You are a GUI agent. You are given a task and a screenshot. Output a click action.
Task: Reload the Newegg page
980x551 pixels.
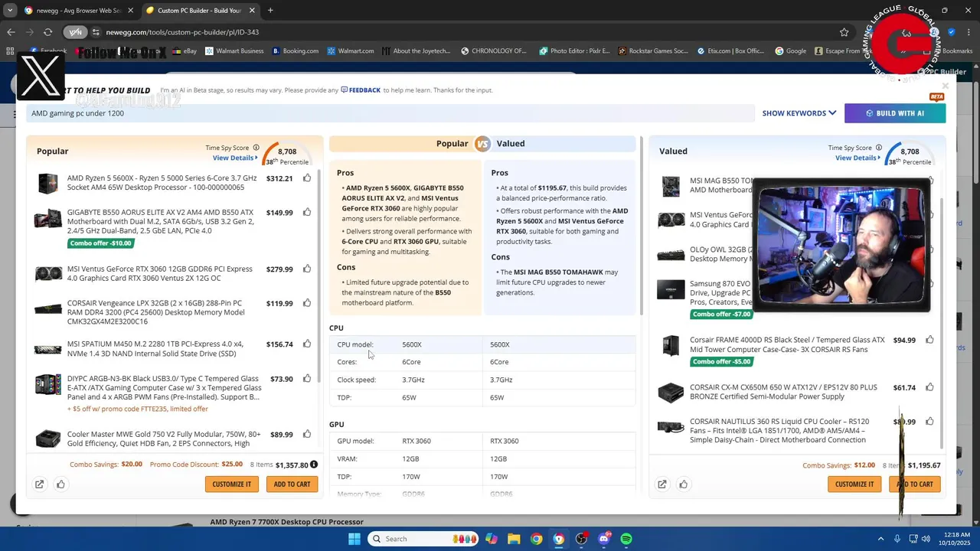pos(47,32)
